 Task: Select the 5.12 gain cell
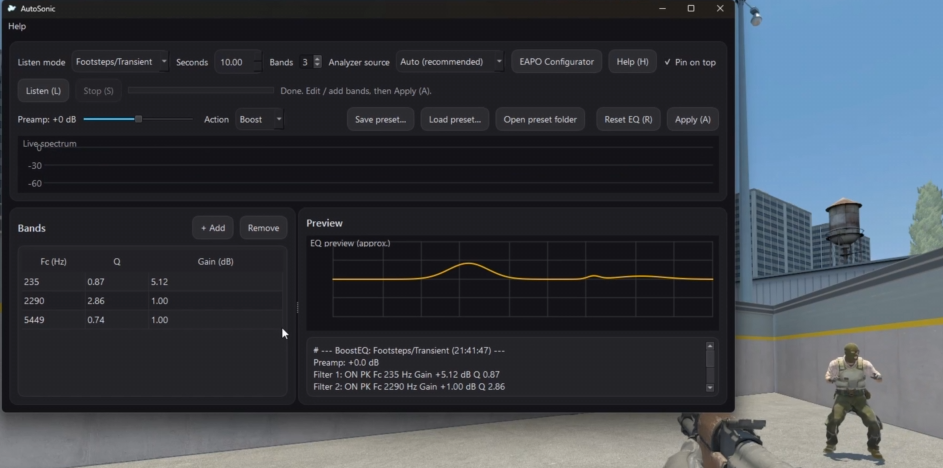pos(215,282)
